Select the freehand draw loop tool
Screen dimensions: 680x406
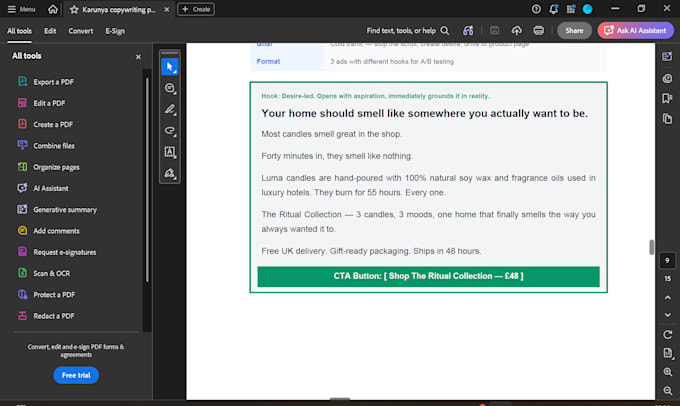coord(170,131)
